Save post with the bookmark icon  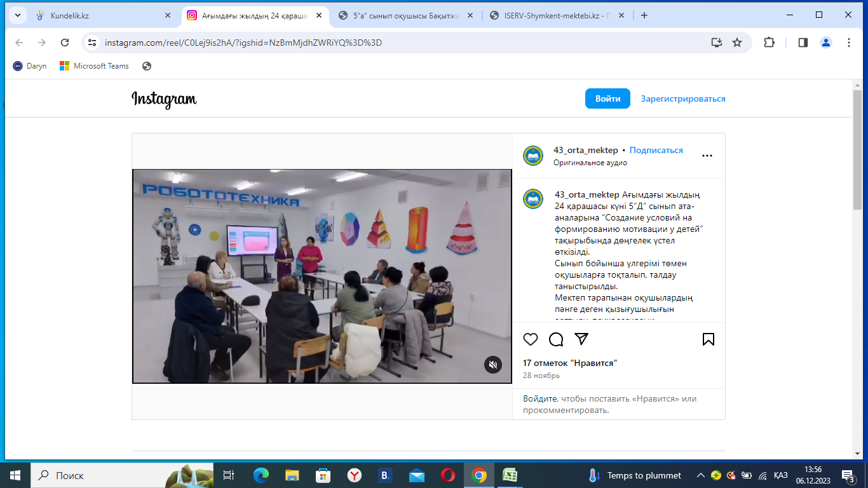pos(709,339)
